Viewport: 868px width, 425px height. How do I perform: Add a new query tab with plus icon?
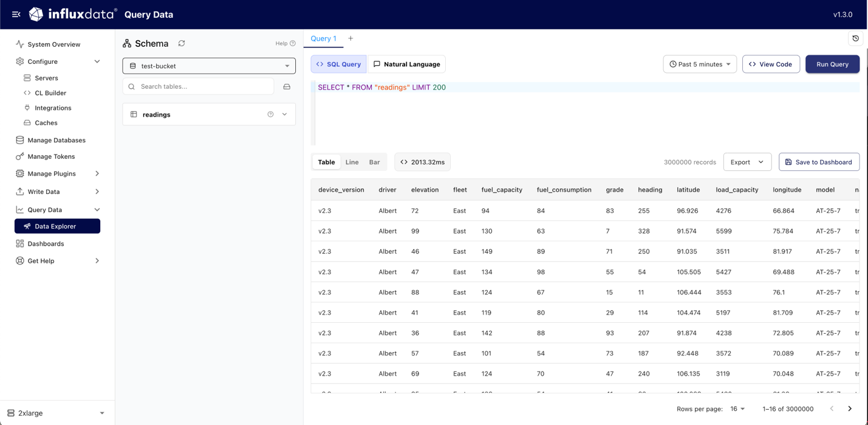pos(350,38)
